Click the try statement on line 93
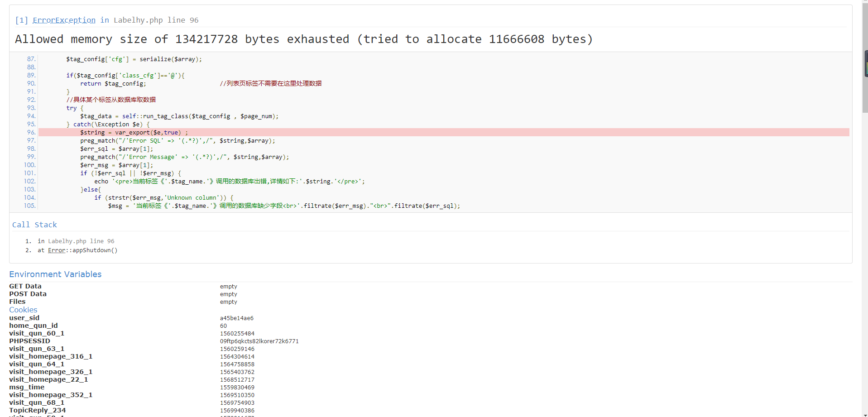Screen dimensions: 868x417 pos(72,108)
